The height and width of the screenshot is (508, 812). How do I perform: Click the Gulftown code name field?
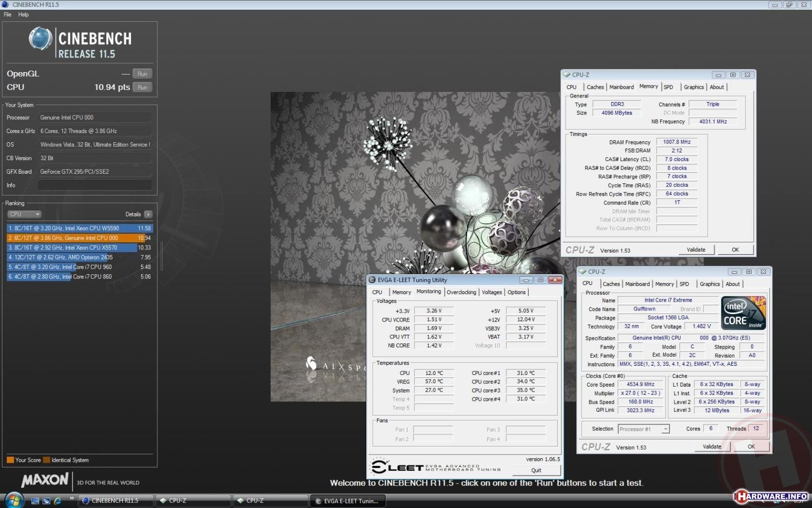click(644, 309)
